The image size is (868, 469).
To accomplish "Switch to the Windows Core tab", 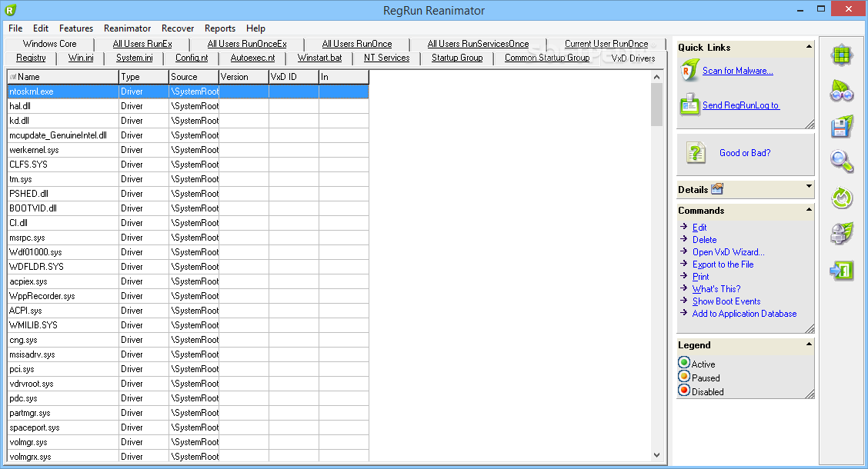I will pos(50,44).
